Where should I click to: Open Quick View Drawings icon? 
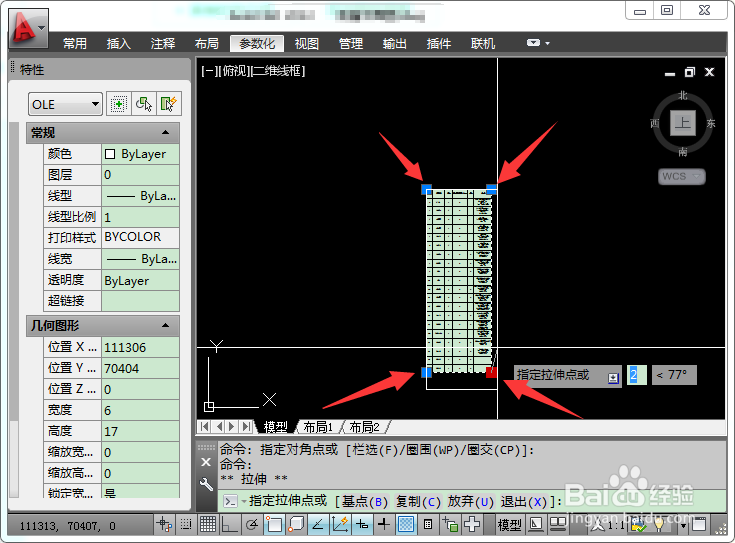pyautogui.click(x=558, y=524)
